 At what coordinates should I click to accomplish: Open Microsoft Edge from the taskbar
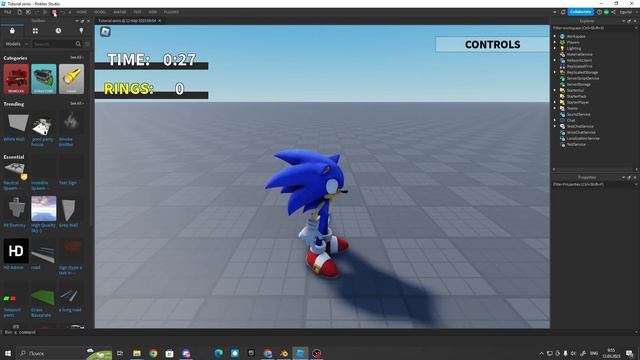(218, 353)
